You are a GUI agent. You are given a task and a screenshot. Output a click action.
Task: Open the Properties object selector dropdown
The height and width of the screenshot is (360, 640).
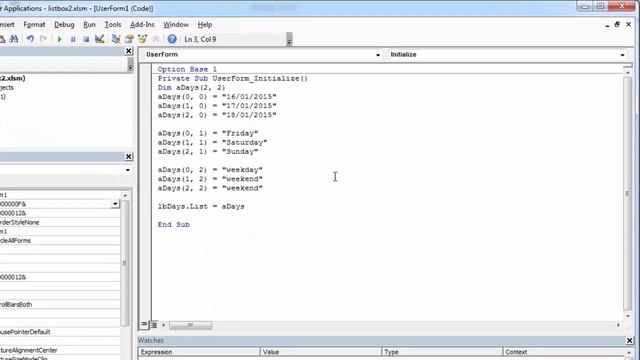click(128, 170)
